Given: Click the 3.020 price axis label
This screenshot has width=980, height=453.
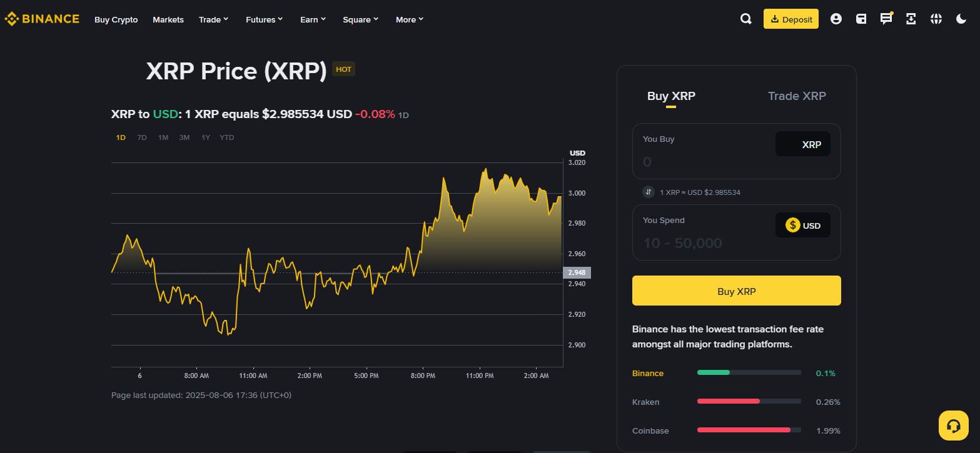Looking at the screenshot, I should [x=577, y=162].
